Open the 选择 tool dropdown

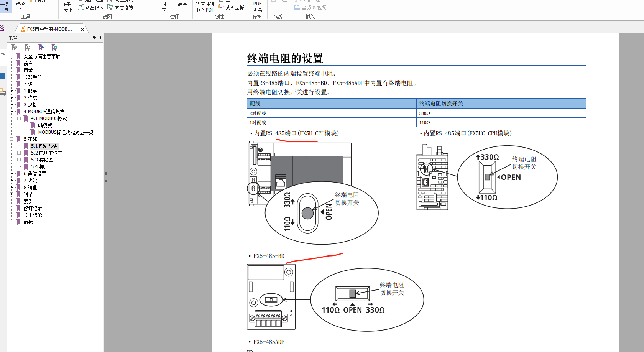coord(20,8)
